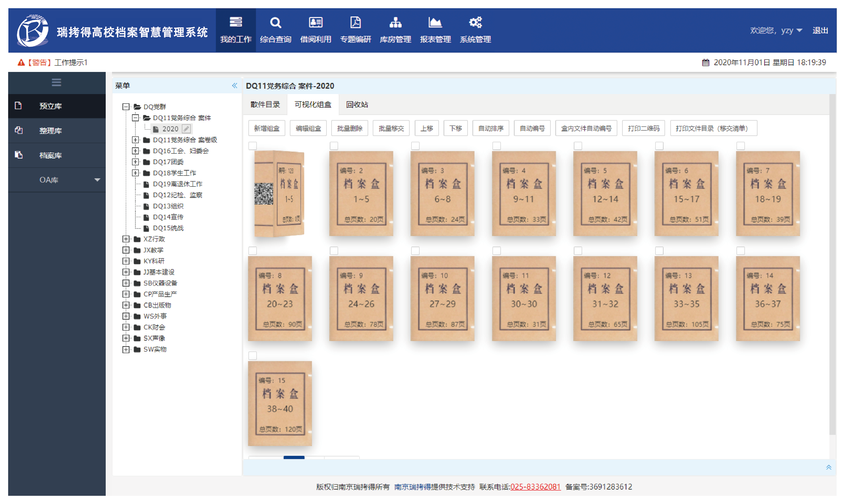The height and width of the screenshot is (504, 845).
Task: Tick the checkbox above archive box 编号 8
Action: 252,251
